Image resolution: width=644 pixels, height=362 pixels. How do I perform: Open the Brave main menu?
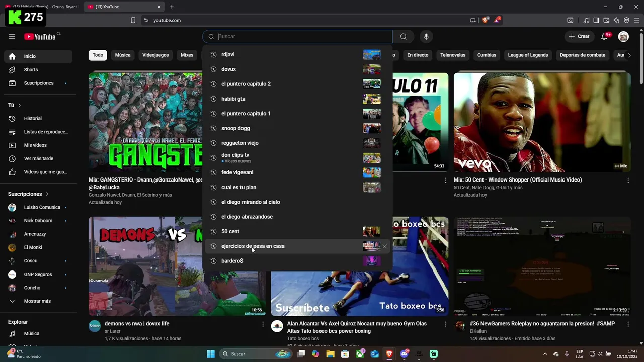pos(636,20)
